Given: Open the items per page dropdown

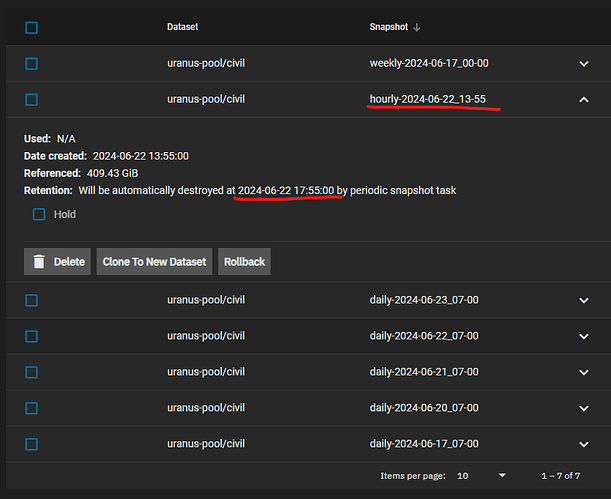Looking at the screenshot, I should [x=480, y=476].
